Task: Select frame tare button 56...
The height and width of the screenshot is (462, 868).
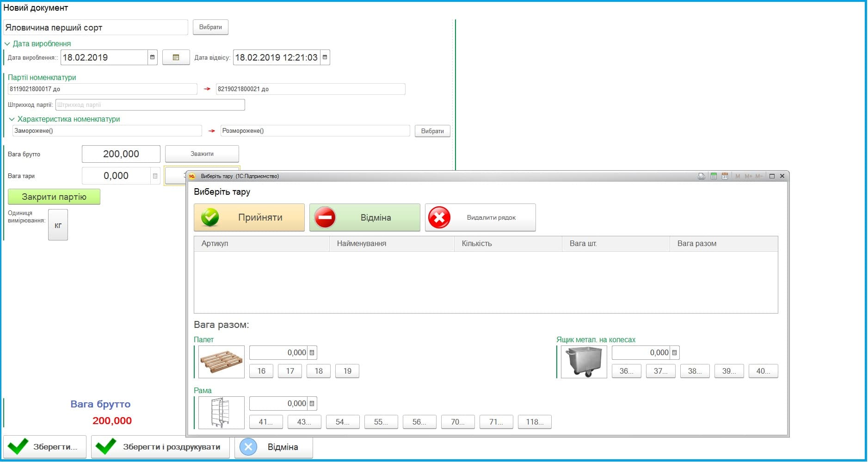Action: tap(419, 422)
